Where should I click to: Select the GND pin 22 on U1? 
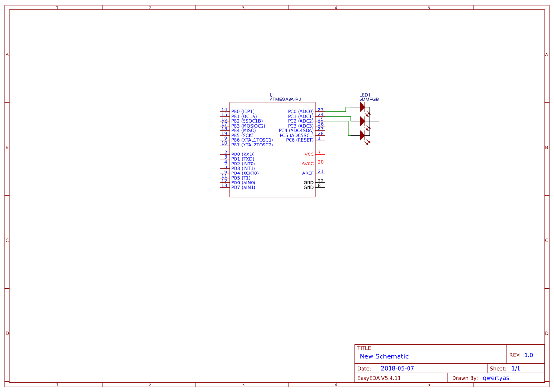(x=309, y=182)
